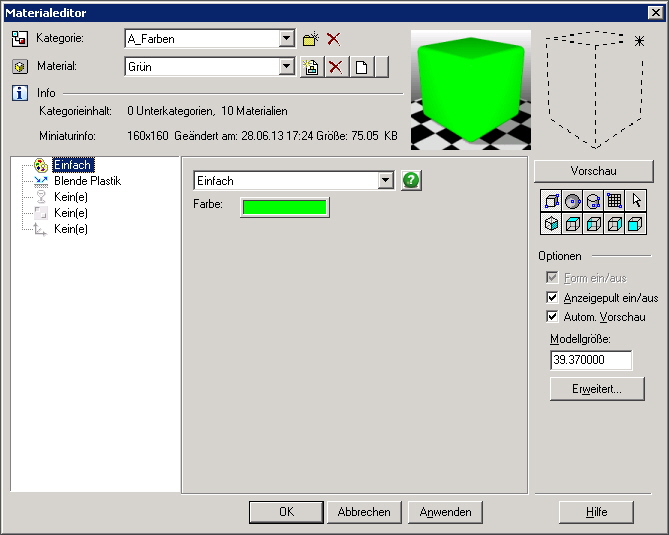Click the Modellgröße input field

pos(591,360)
